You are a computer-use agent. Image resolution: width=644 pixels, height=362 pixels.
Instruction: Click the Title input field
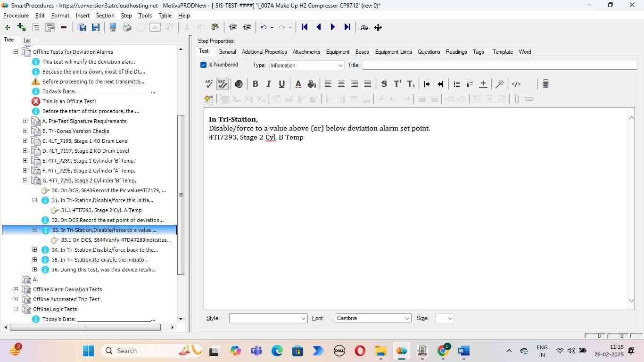pos(499,65)
